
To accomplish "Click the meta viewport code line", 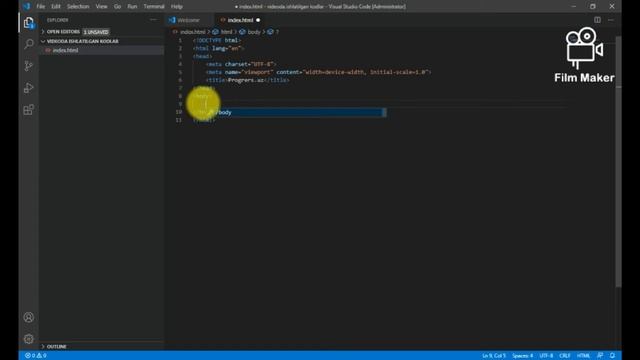I will pos(318,72).
